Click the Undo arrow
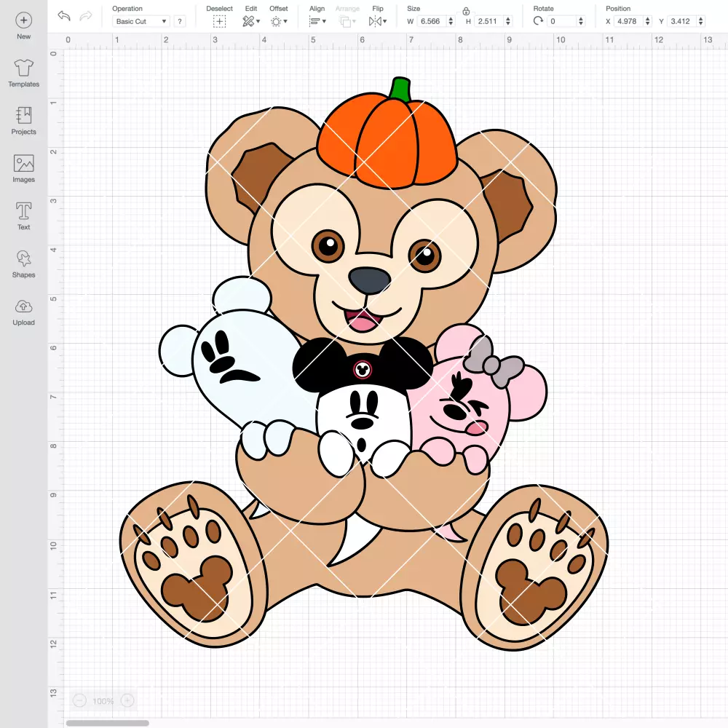This screenshot has width=728, height=728. pos(64,16)
